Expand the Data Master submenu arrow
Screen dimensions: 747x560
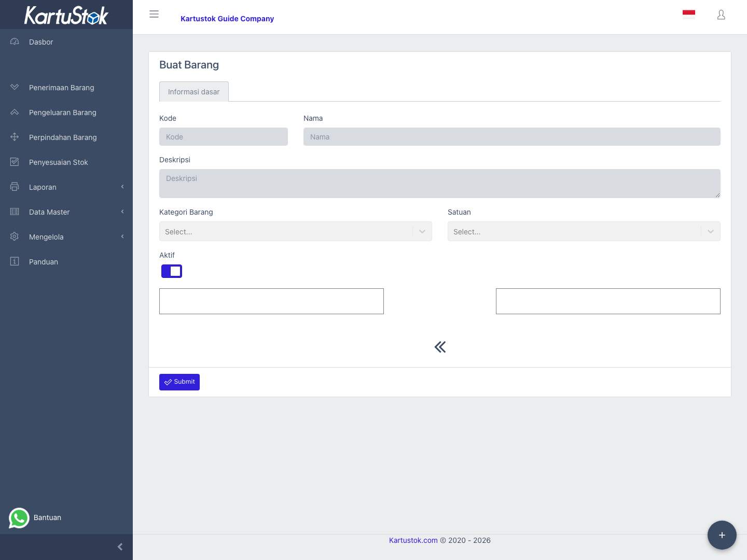point(122,212)
